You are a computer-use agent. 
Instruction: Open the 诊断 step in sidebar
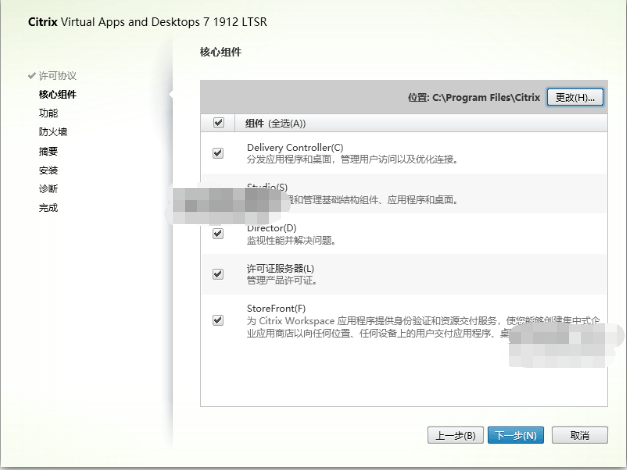[x=48, y=188]
